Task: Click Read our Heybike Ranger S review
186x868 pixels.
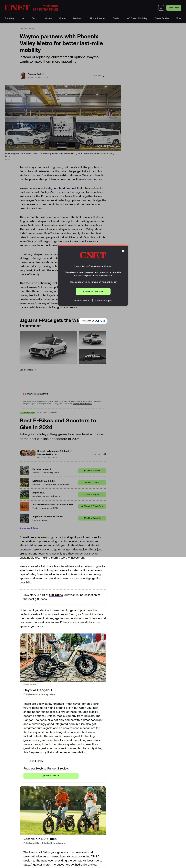Action: tap(46, 769)
